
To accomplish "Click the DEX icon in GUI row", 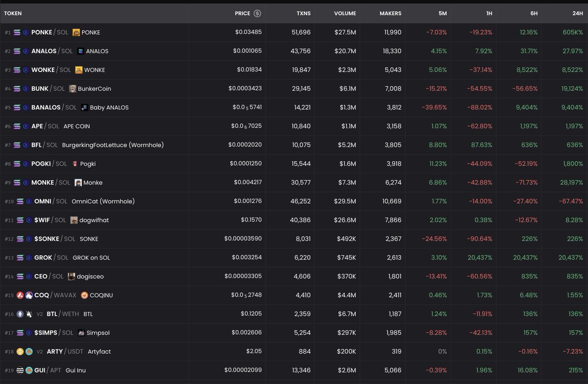I will 29,370.
